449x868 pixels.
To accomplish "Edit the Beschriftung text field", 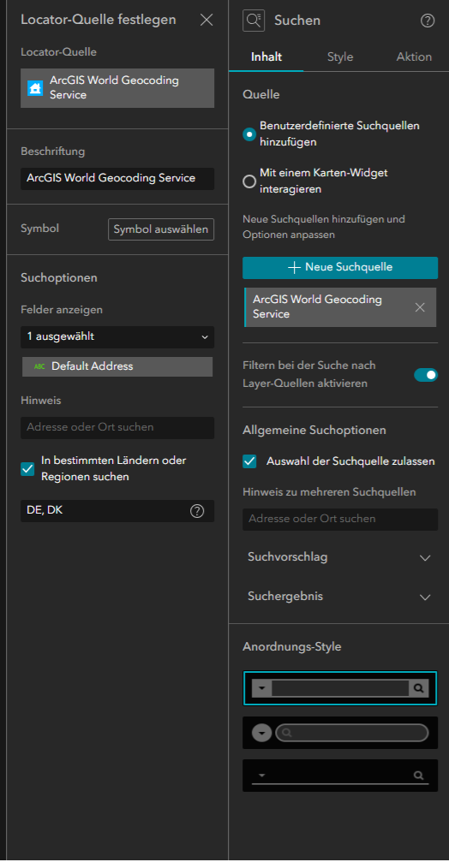I will click(x=117, y=178).
